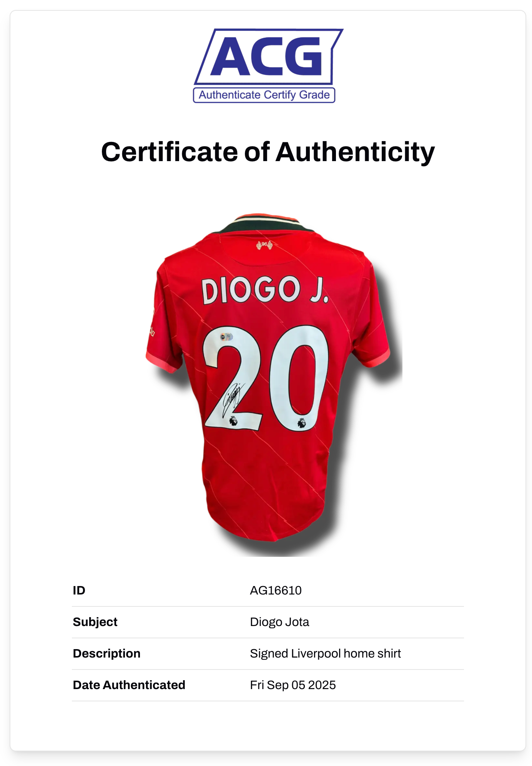
Task: Click the "Diogo Jota" subject value
Action: pos(279,622)
